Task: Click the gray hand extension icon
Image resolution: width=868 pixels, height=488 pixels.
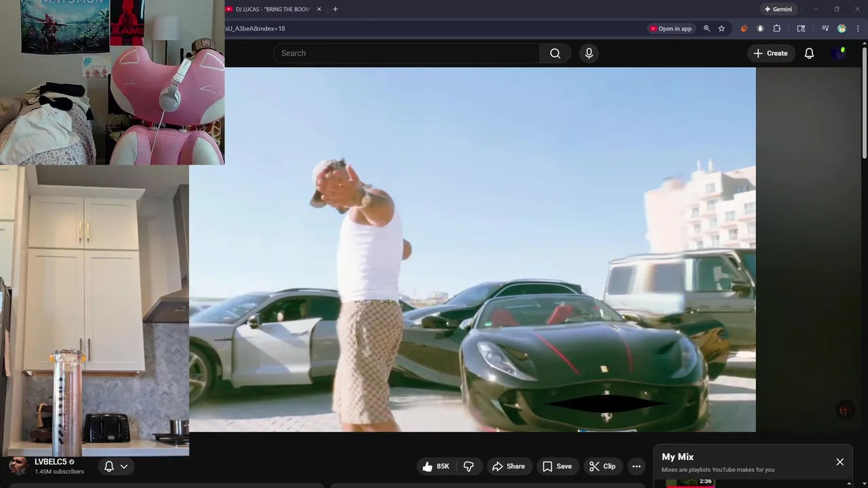Action: [x=760, y=28]
